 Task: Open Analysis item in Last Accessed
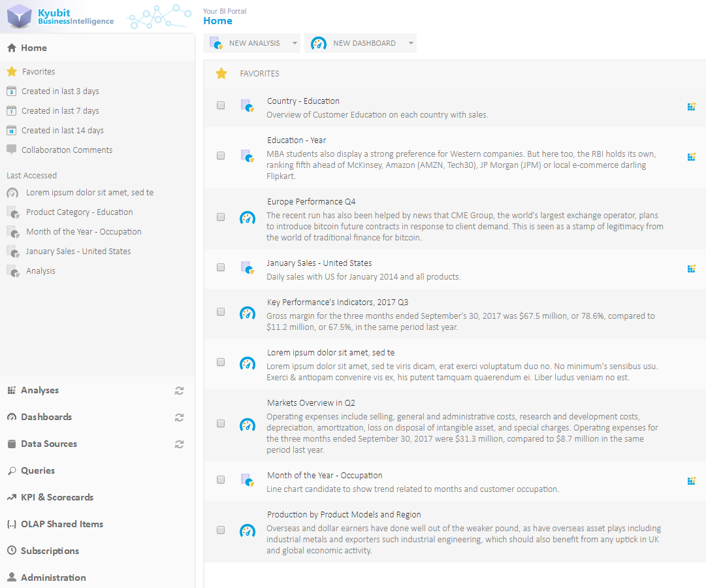click(40, 270)
